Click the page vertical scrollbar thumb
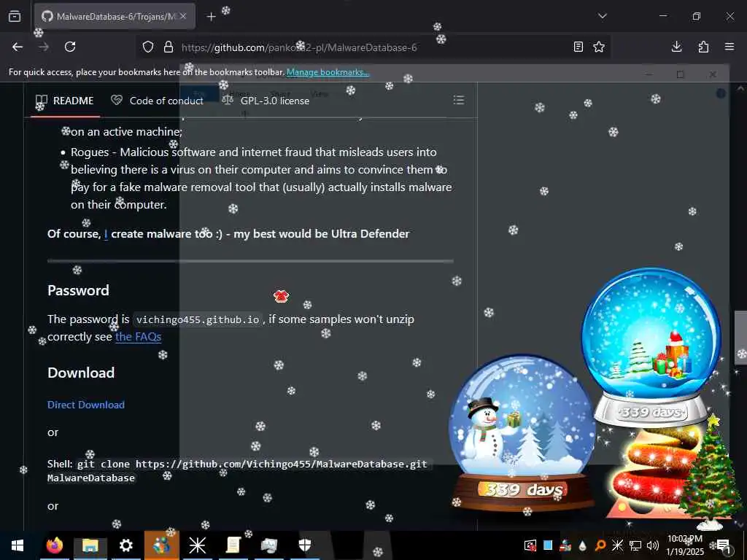Screen dimensions: 747x560 740,337
